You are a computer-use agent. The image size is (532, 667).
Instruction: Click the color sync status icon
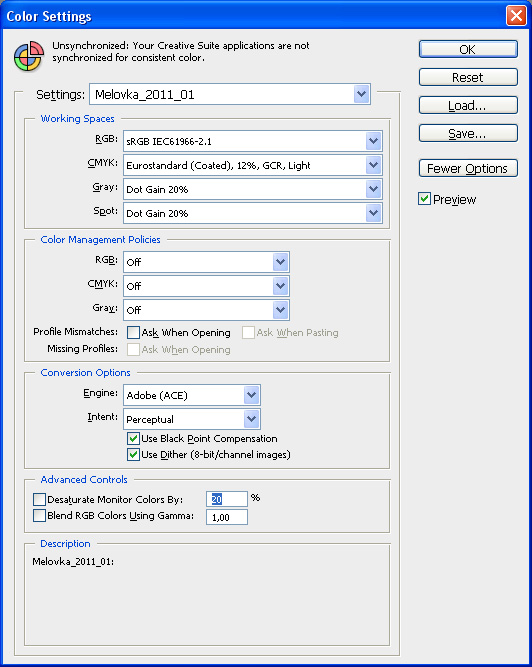[29, 56]
